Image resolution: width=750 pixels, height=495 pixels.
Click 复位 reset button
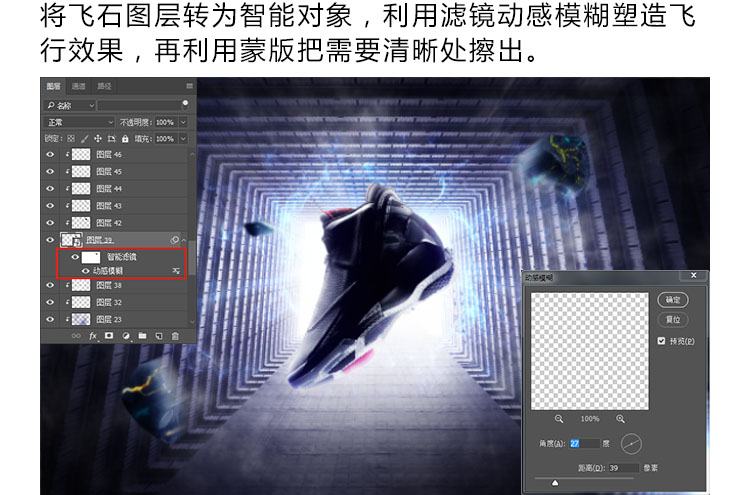[x=673, y=319]
